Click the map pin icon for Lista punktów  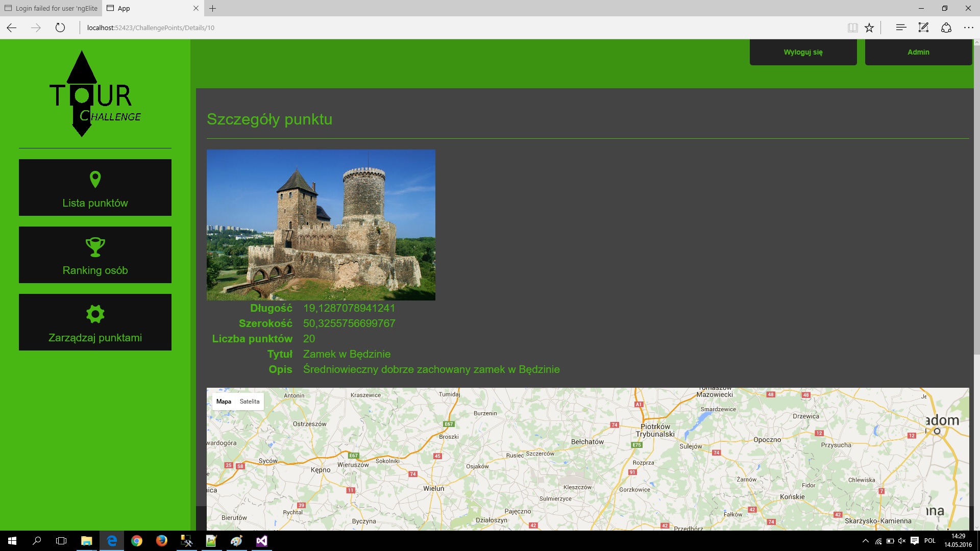(x=95, y=179)
